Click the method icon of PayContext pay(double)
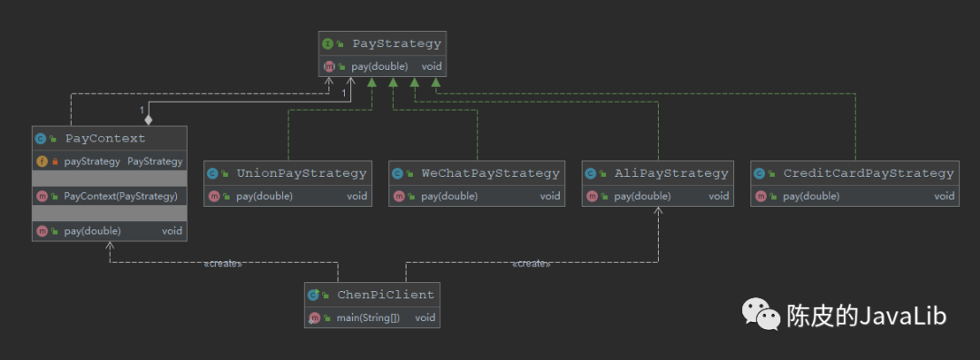The image size is (980, 360). pos(42,230)
